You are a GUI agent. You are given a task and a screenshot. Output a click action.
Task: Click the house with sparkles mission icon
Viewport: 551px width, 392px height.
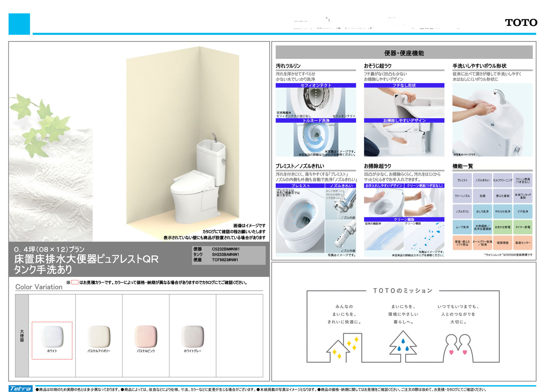tap(344, 348)
